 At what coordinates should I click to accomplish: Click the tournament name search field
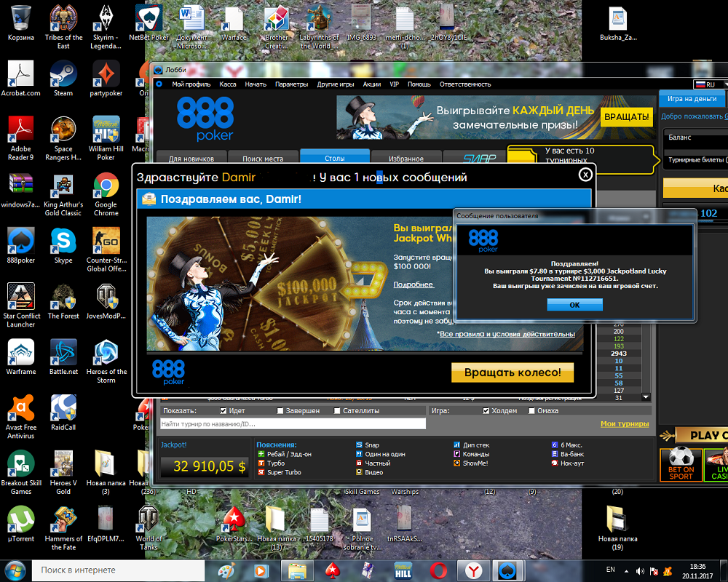click(293, 423)
